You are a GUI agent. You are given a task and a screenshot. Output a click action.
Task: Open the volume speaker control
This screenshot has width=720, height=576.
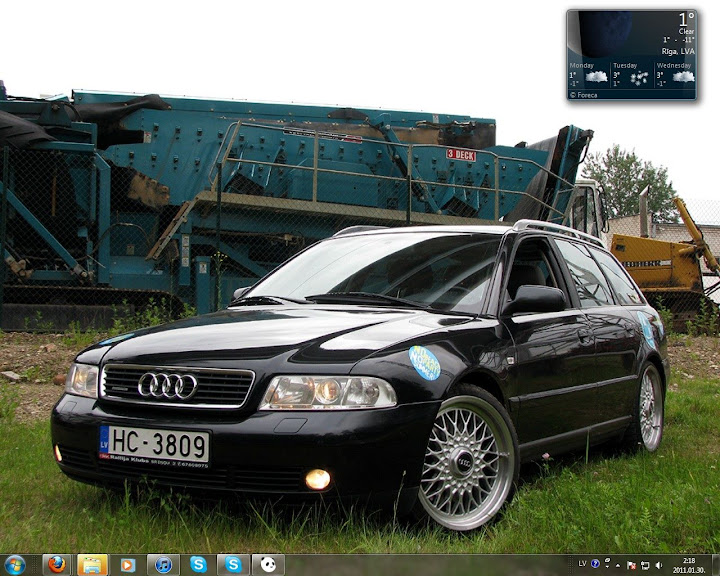[658, 565]
